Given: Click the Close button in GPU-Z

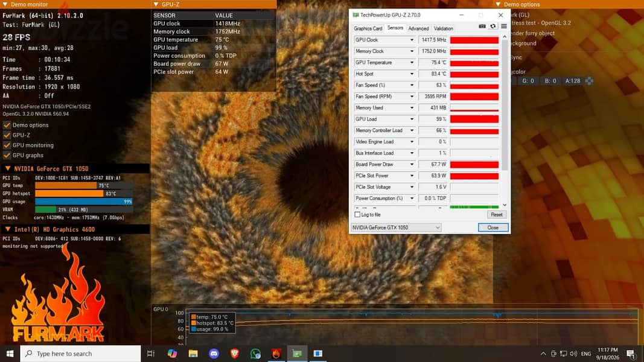Looking at the screenshot, I should 493,227.
